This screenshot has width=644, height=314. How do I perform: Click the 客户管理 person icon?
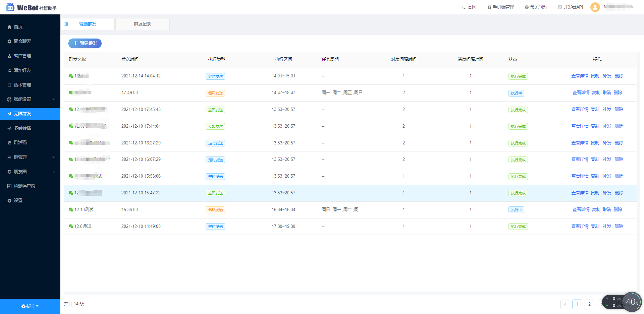(9, 56)
